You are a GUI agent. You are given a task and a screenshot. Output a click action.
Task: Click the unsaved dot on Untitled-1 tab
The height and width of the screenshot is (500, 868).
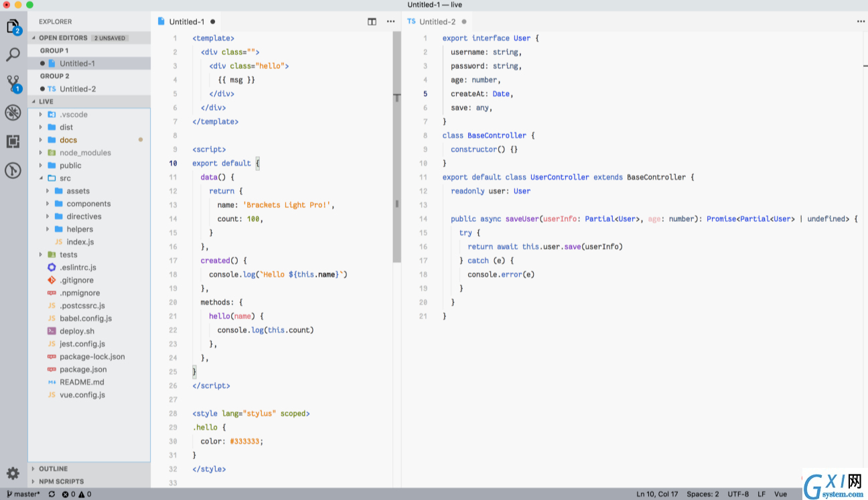click(x=213, y=21)
